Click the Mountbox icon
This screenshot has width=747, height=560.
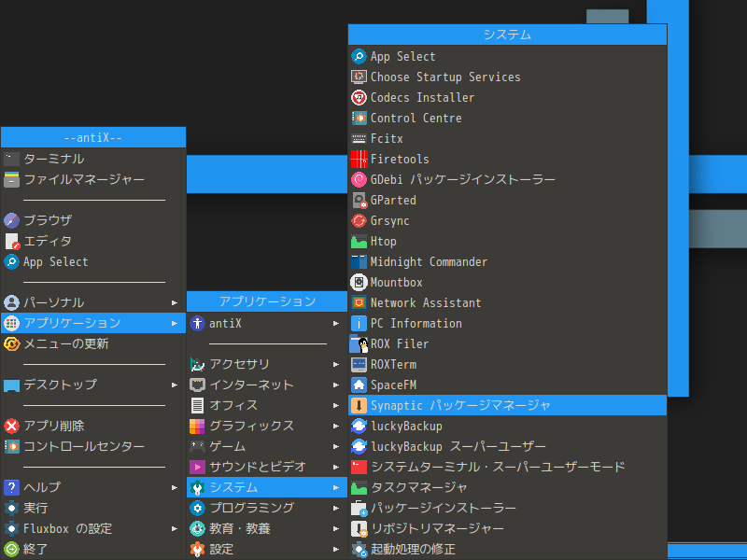point(359,283)
